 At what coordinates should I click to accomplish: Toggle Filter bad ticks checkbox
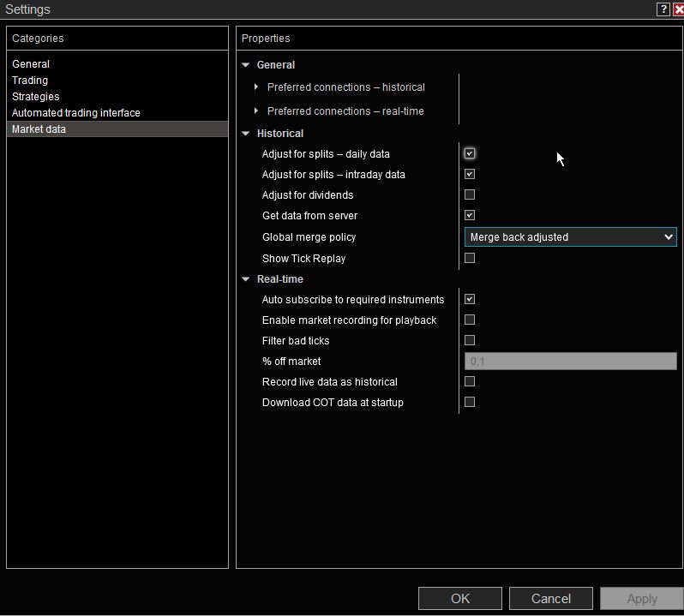(x=470, y=341)
